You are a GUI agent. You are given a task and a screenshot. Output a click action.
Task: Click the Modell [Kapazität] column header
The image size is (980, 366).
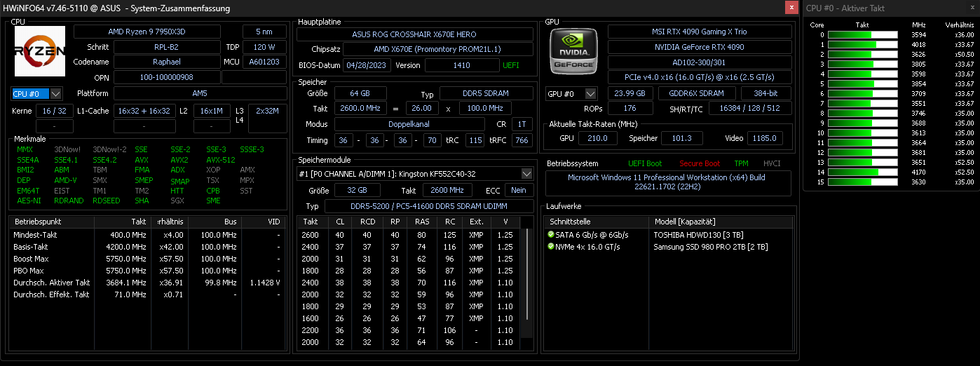pos(721,222)
